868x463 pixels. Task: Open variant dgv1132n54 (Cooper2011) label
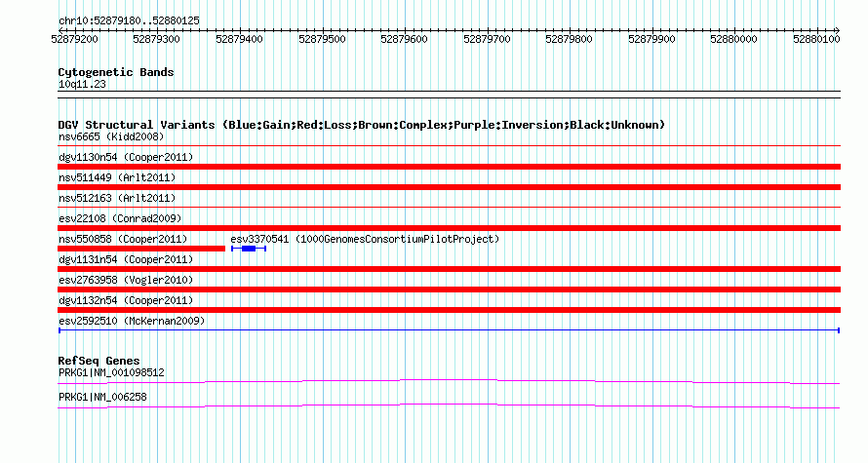point(126,300)
